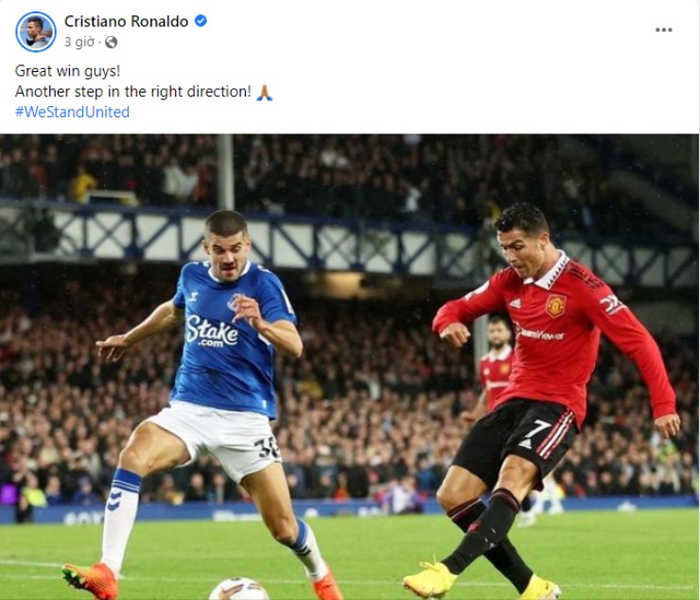Open the #WeStandUnited hashtag
Screen dimensions: 700x600
pyautogui.click(x=72, y=112)
